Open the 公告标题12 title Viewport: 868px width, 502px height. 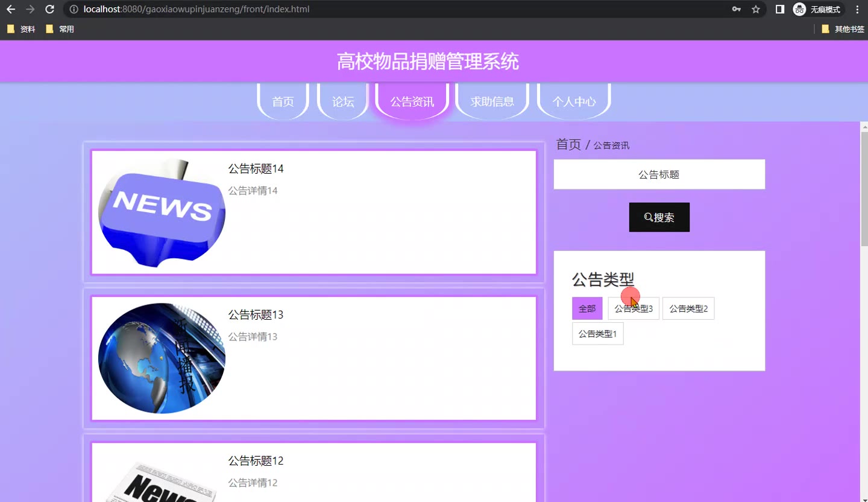tap(256, 461)
